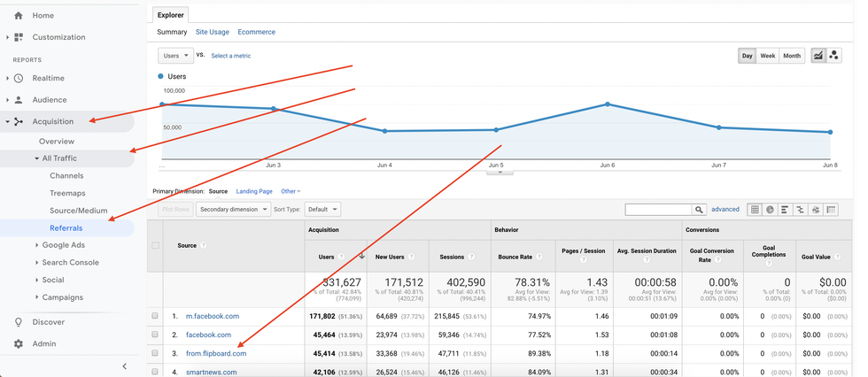Click the table search input field
The image size is (868, 377).
point(657,210)
